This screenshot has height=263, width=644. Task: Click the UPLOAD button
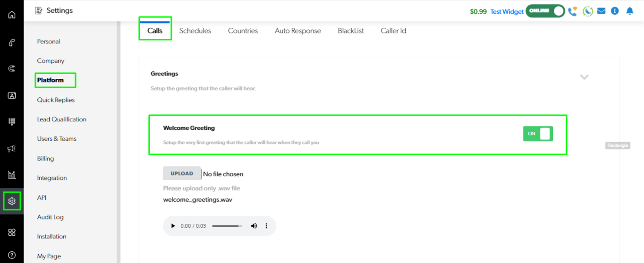pyautogui.click(x=182, y=173)
